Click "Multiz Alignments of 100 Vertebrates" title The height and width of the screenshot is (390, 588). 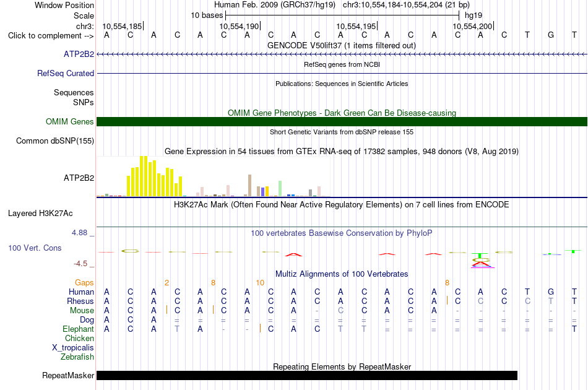pyautogui.click(x=342, y=274)
